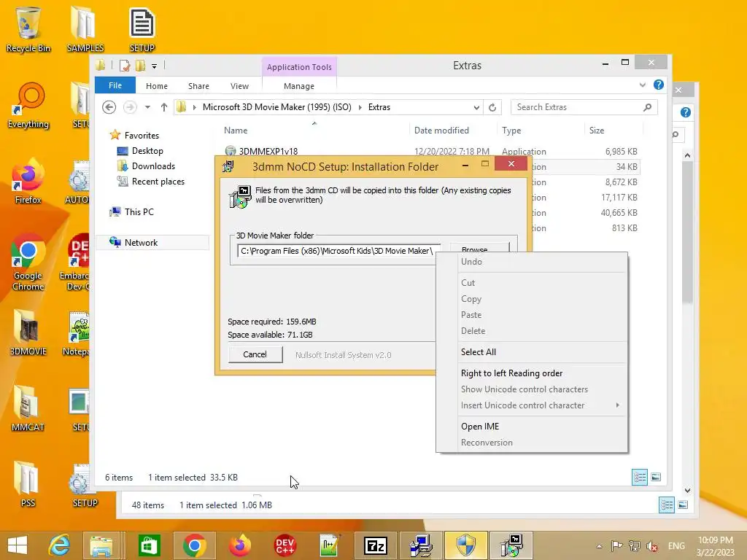Open Notepad++ from the taskbar
Screen dimensions: 747x560
coord(329,545)
